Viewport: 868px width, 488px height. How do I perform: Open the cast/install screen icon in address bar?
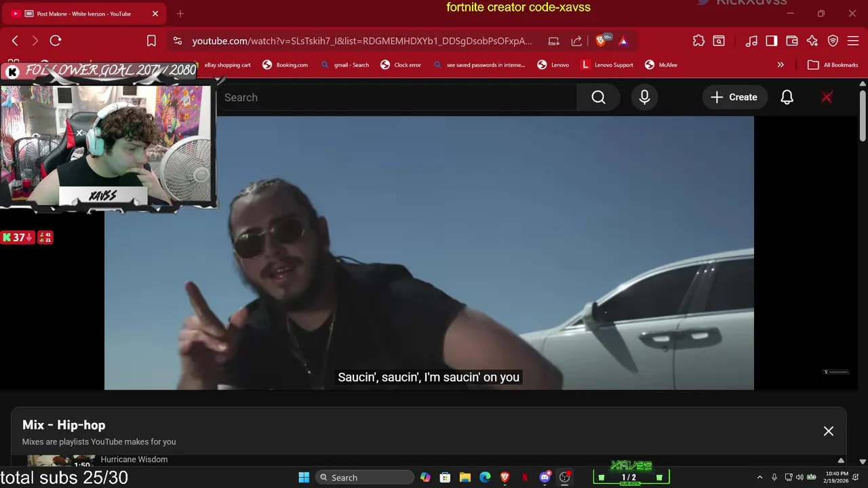coord(554,41)
